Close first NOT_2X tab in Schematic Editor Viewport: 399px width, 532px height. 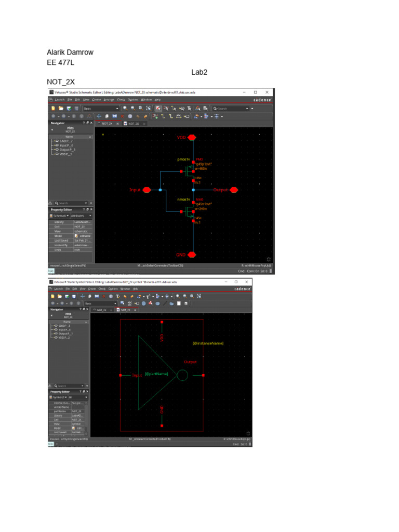[118, 124]
